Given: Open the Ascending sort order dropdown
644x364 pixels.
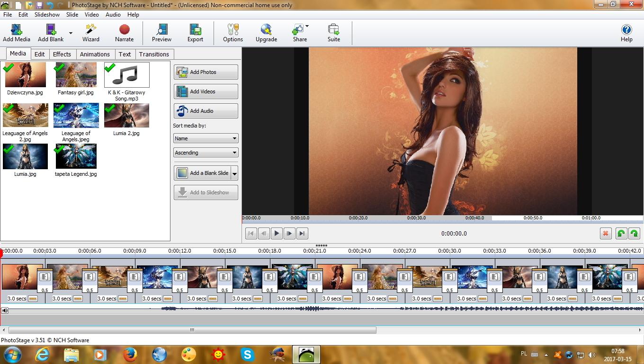Looking at the screenshot, I should (x=206, y=153).
